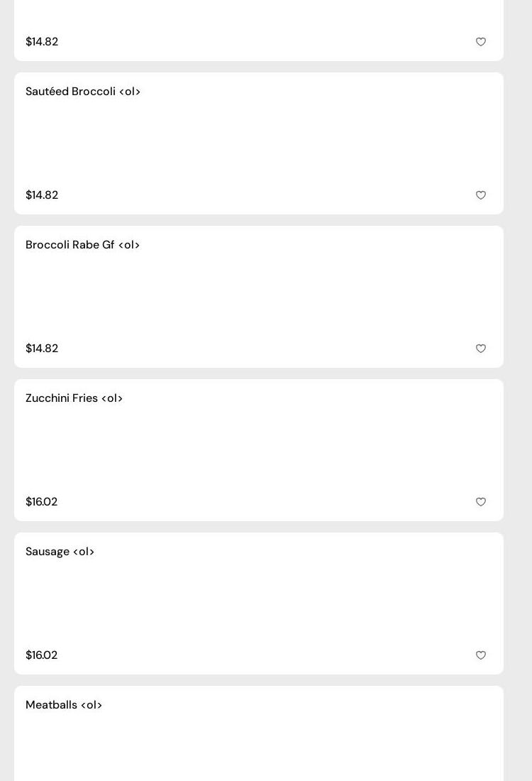The width and height of the screenshot is (532, 781).
Task: Open the Broccoli Rabe Gf item title
Action: click(x=82, y=245)
